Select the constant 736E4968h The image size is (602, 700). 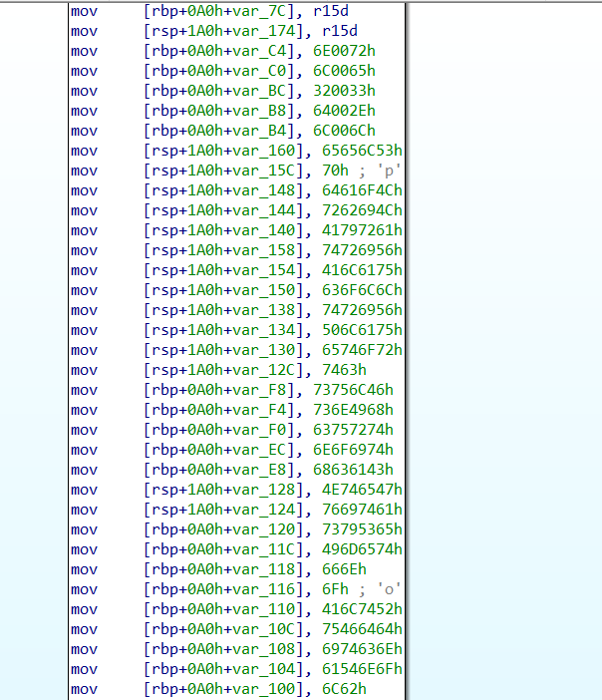[353, 410]
